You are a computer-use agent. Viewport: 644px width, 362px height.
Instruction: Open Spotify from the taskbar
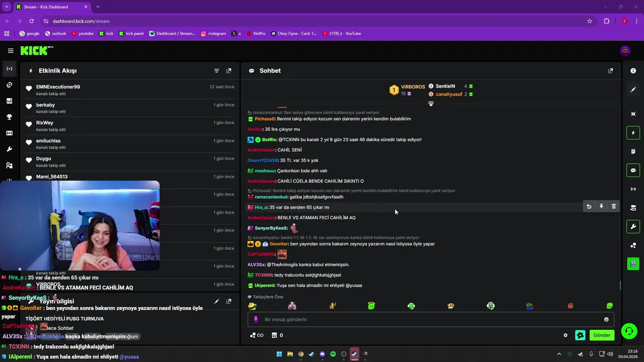point(333,354)
